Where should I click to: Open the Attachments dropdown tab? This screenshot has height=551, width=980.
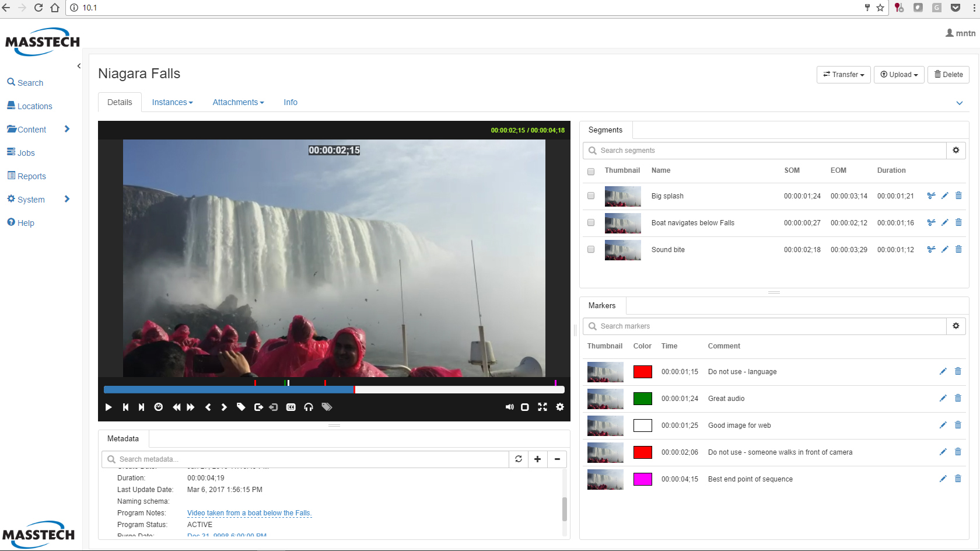(238, 102)
